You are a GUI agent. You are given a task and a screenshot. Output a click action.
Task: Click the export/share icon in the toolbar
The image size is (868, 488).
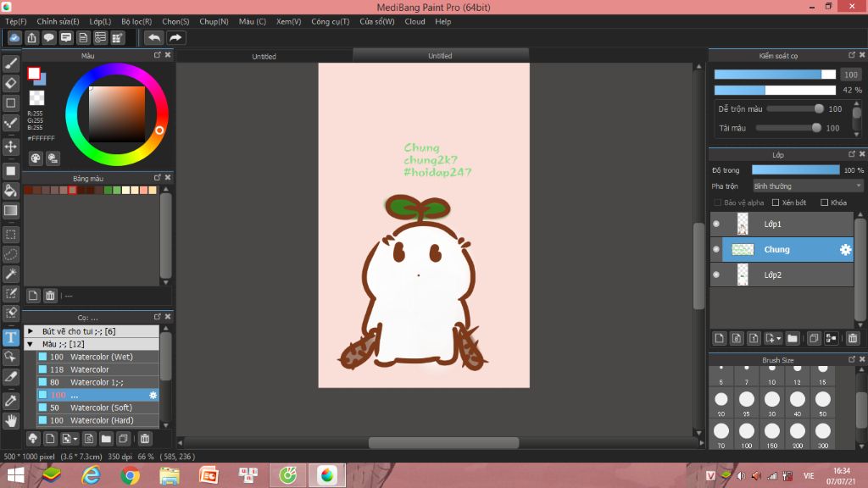coord(31,37)
